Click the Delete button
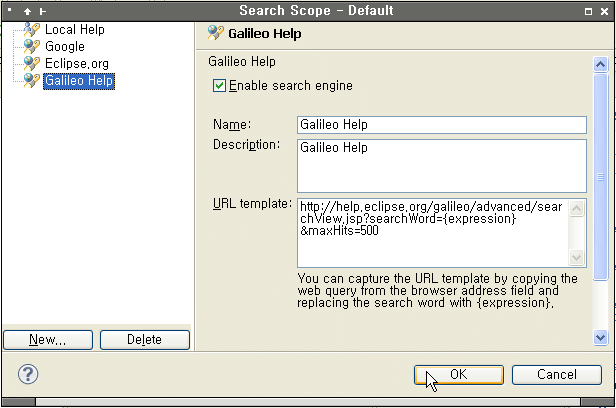 (x=145, y=340)
